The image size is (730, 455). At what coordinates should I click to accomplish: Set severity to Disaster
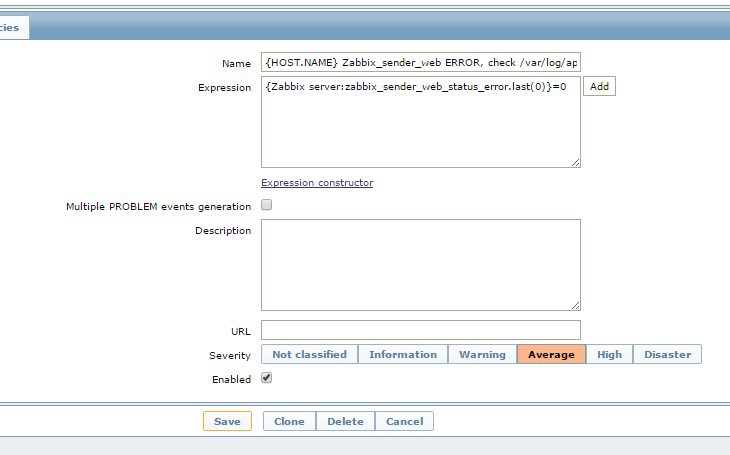(667, 354)
